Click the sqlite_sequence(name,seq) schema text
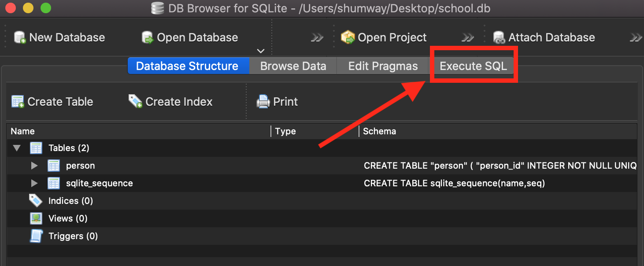Image resolution: width=644 pixels, height=266 pixels. [x=454, y=183]
